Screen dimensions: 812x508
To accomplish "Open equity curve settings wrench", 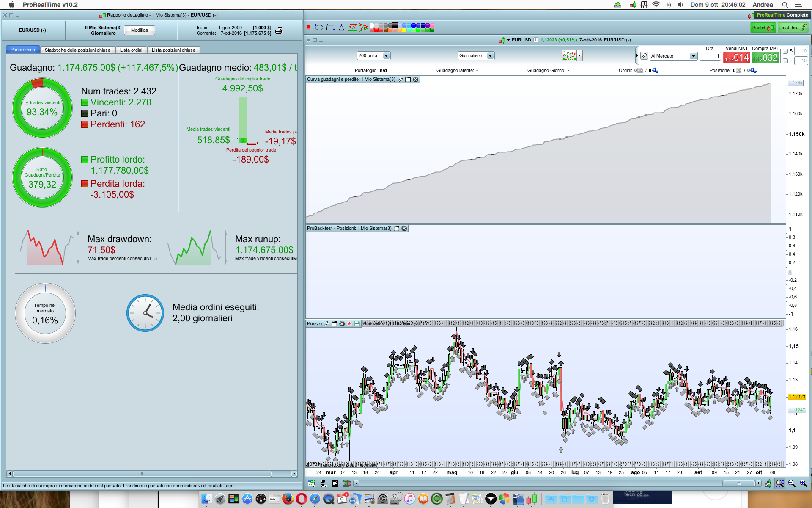I will pos(400,80).
